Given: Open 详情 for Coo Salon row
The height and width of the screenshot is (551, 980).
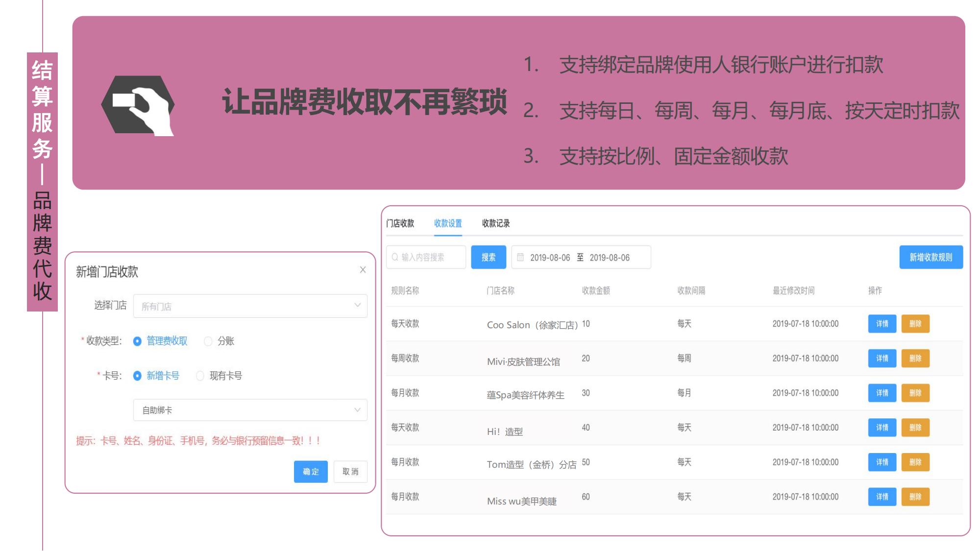Looking at the screenshot, I should [882, 324].
